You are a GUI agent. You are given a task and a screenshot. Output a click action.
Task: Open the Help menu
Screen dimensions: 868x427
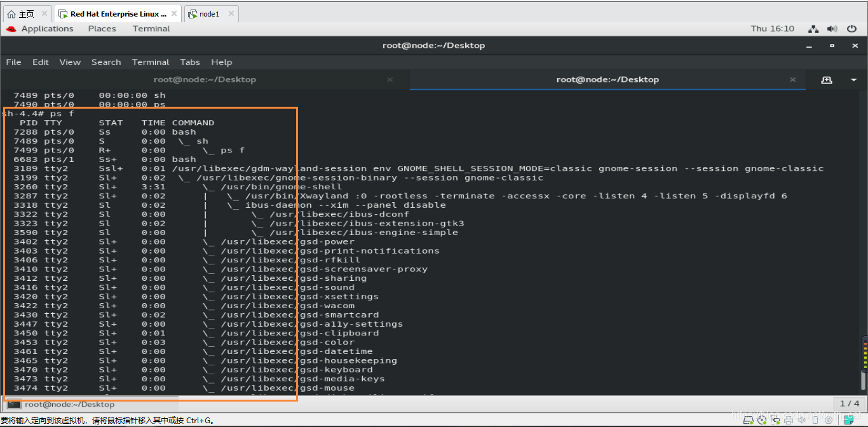tap(222, 62)
